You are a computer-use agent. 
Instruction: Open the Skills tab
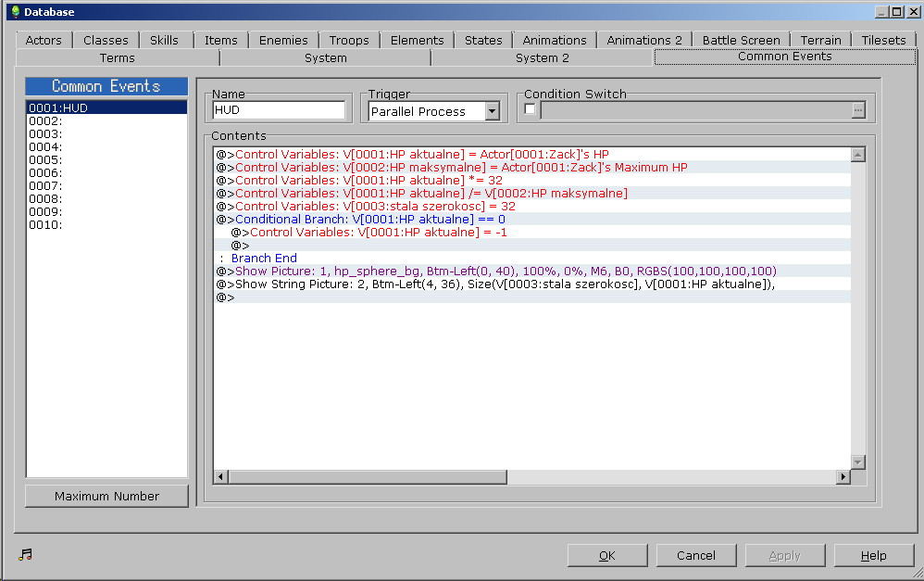pos(164,40)
